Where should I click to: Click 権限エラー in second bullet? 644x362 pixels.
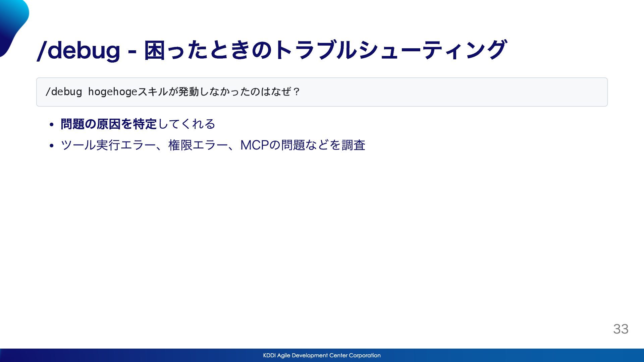coord(198,145)
